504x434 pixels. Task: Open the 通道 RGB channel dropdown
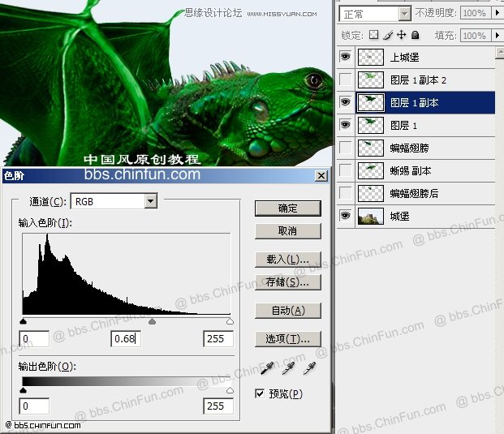[x=150, y=201]
